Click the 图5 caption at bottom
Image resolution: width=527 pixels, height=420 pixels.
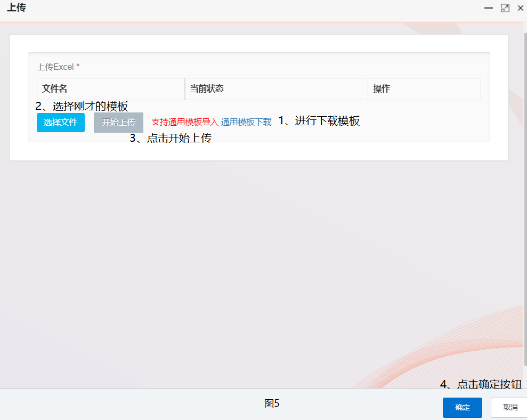272,403
